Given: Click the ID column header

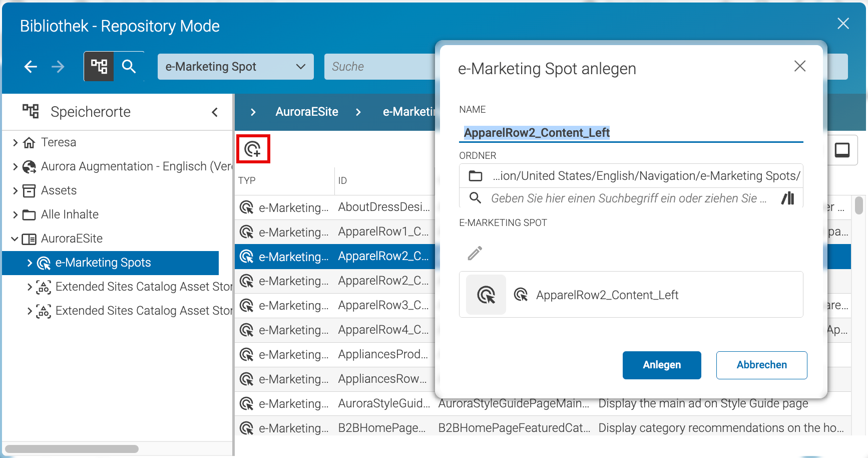Looking at the screenshot, I should pyautogui.click(x=342, y=180).
